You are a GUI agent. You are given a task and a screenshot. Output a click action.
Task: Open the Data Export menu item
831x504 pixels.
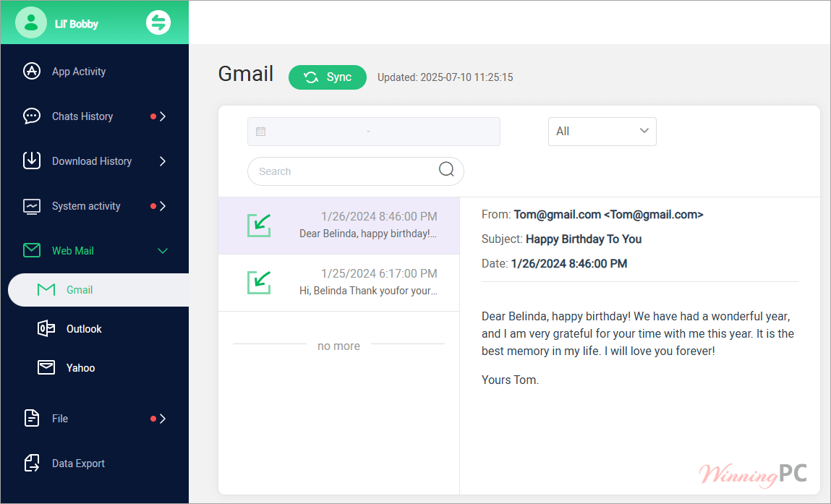pyautogui.click(x=94, y=464)
